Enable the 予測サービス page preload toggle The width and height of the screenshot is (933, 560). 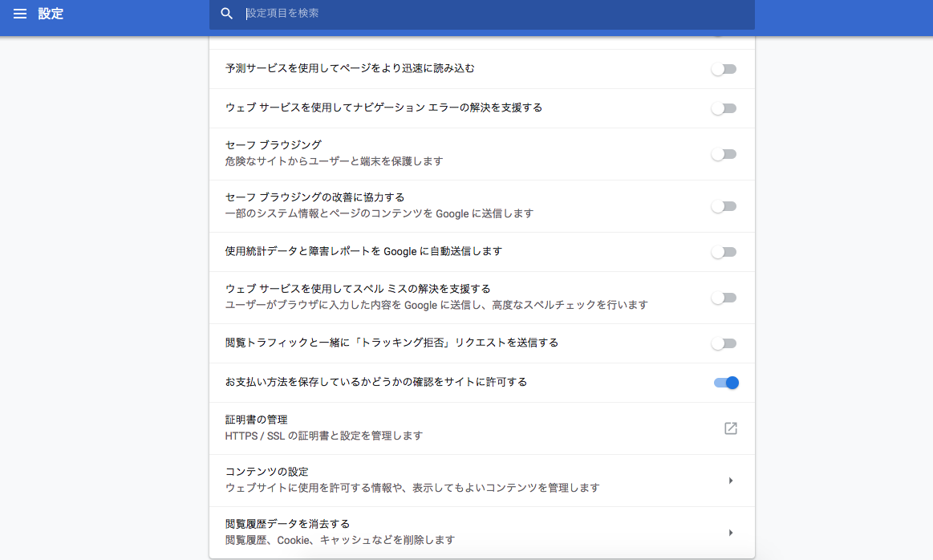point(724,69)
